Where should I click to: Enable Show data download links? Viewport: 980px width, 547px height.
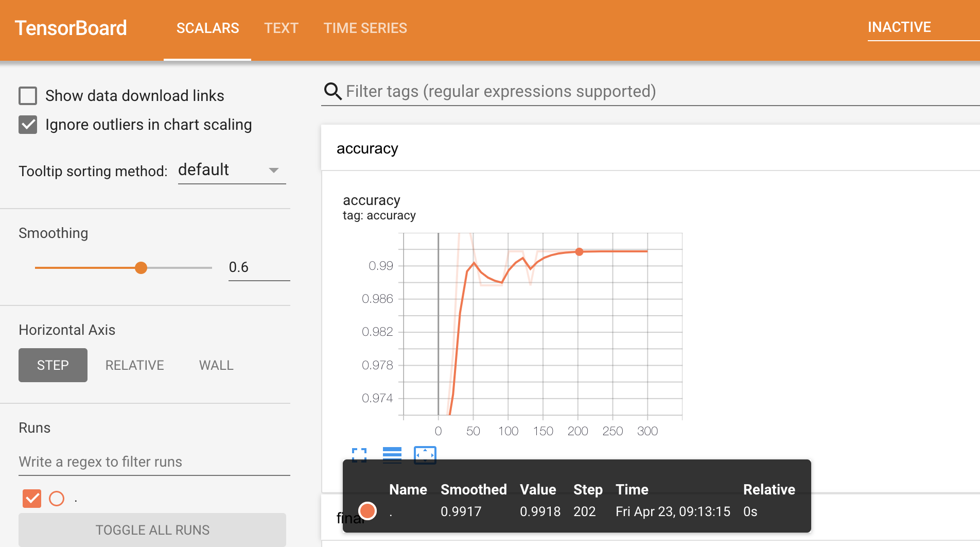click(x=28, y=96)
